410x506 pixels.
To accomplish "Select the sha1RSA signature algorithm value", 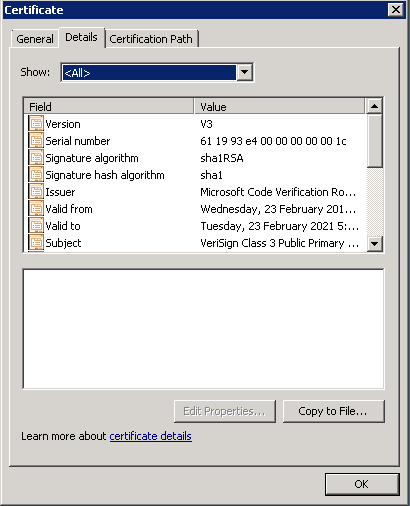I will [x=222, y=158].
